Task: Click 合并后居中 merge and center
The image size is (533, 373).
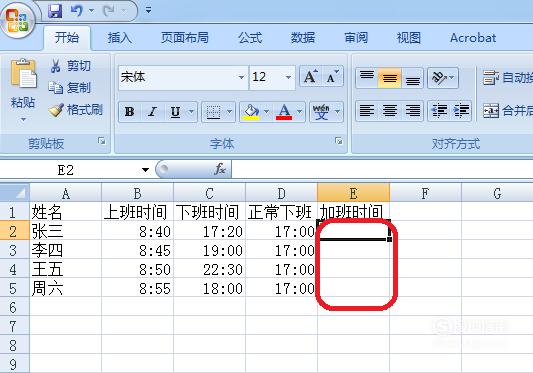Action: coord(507,111)
